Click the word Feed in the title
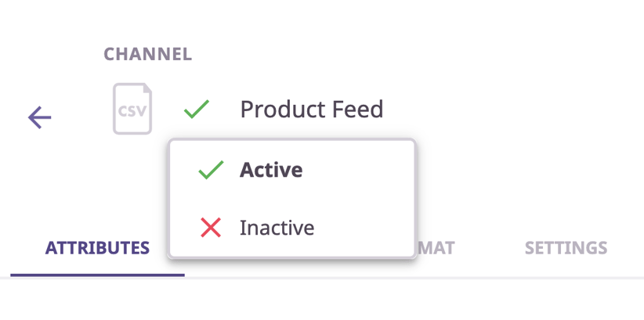 point(357,109)
